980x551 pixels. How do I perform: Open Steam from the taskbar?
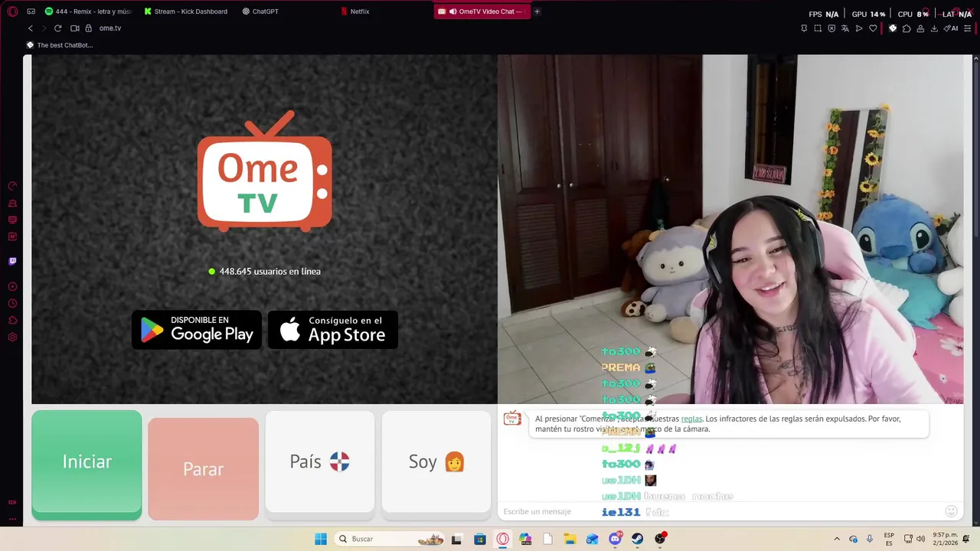pos(637,539)
